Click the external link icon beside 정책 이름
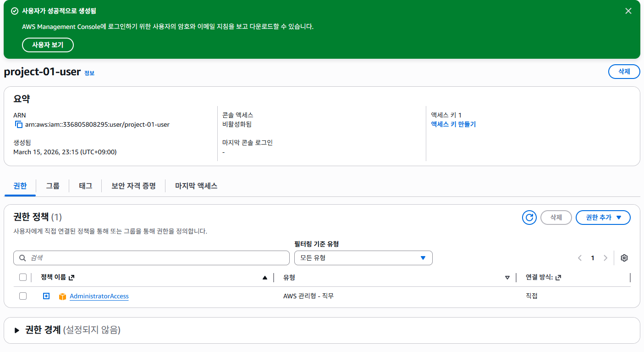Image resolution: width=644 pixels, height=352 pixels. tap(71, 278)
